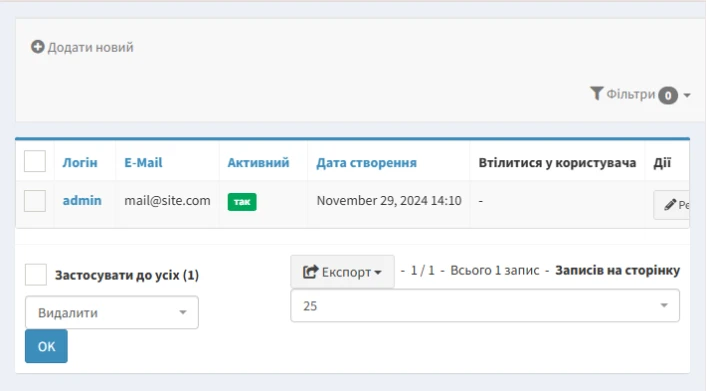The height and width of the screenshot is (391, 706).
Task: Click the filter count badge showing 0
Action: pos(668,95)
